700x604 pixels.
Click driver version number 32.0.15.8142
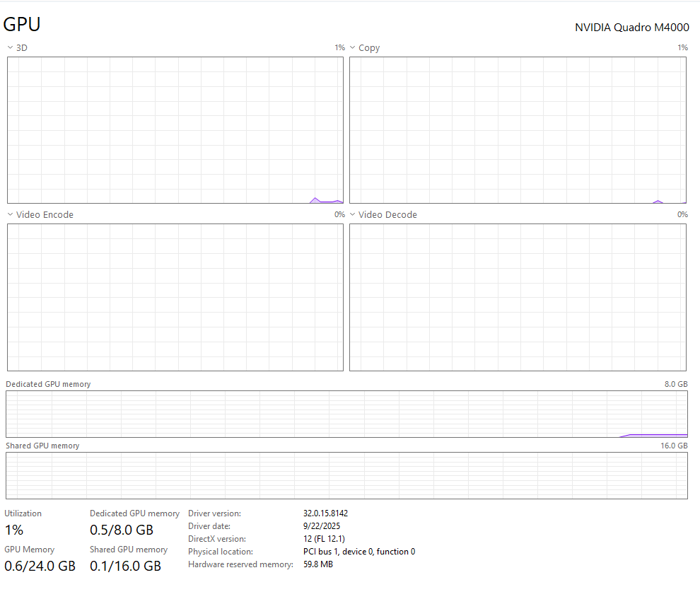(x=325, y=513)
